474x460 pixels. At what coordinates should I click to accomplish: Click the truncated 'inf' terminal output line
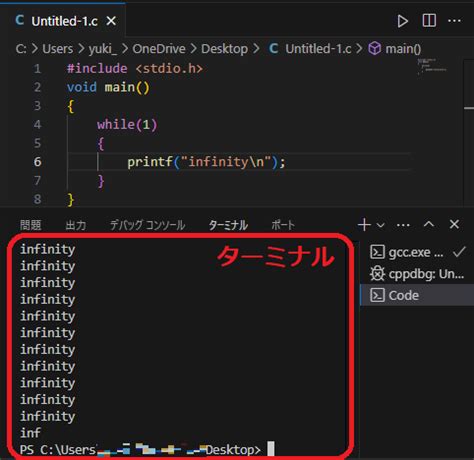pyautogui.click(x=30, y=433)
